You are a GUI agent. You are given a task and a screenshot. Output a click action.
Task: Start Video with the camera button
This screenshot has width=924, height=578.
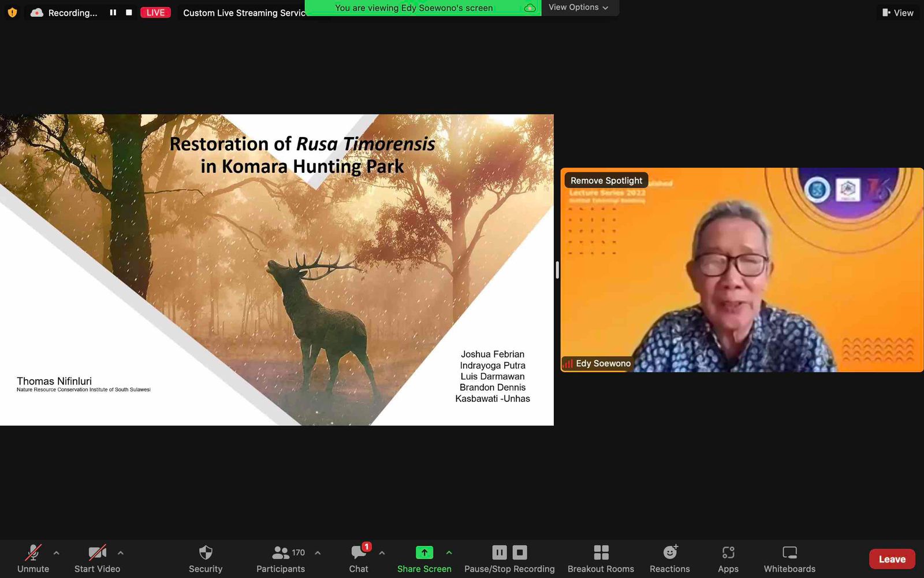pos(97,558)
